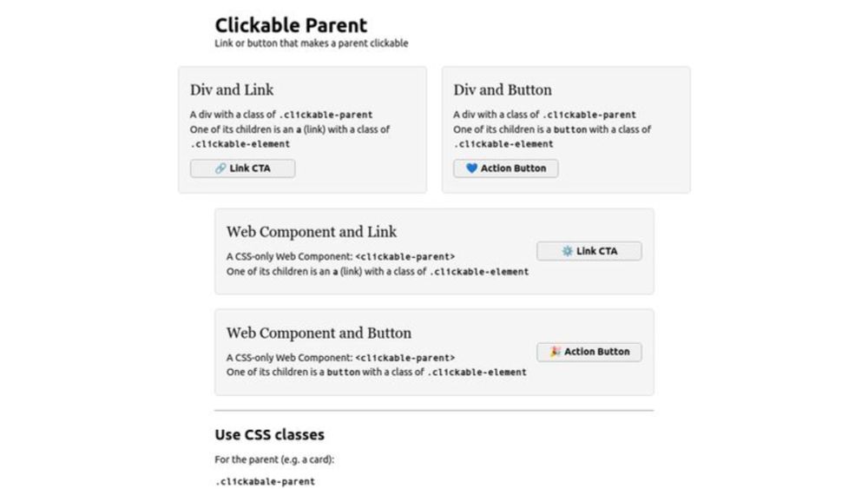Screen dimensions: 868x489
Task: Click the Web Component and Link heading
Action: [312, 232]
